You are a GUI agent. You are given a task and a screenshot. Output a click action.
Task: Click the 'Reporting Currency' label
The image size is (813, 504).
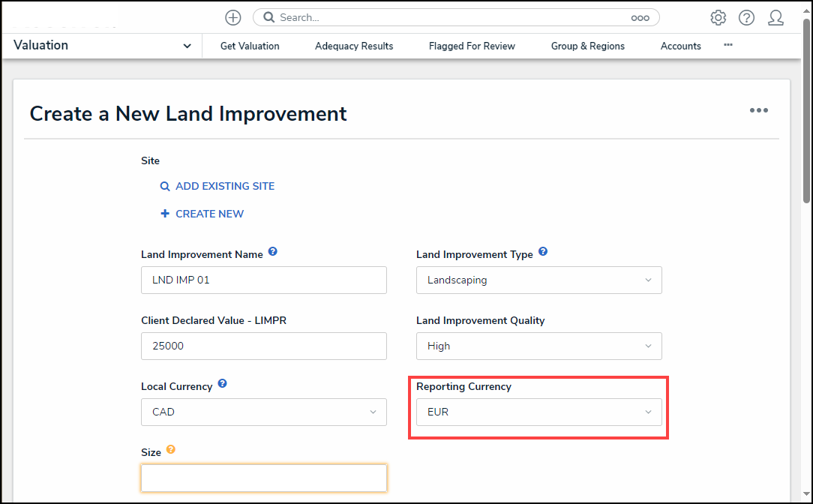(x=464, y=386)
